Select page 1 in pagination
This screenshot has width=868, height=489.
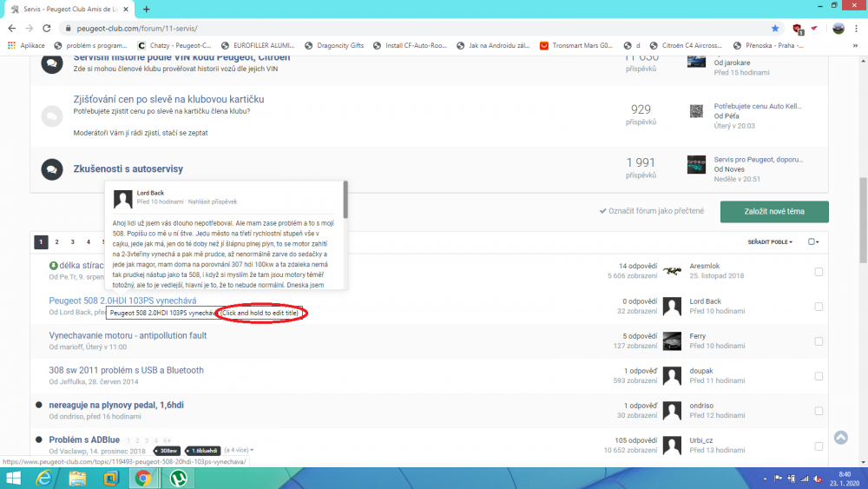tap(41, 242)
